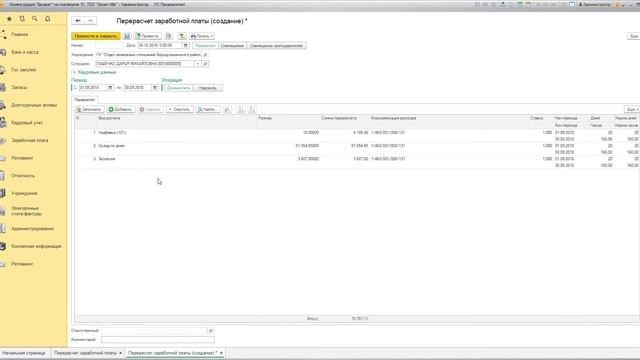This screenshot has height=360, width=640.
Task: Open the Учреждения section
Action: pyautogui.click(x=24, y=193)
